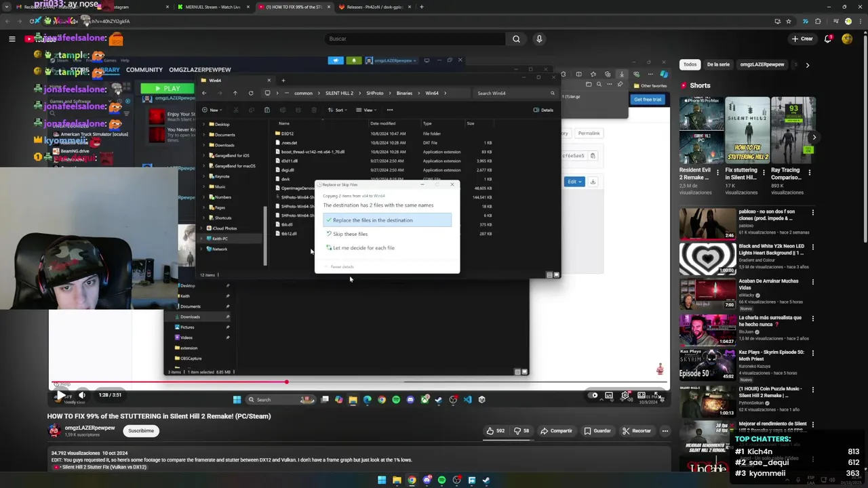Open the YouTube hamburger guide menu

coord(12,39)
